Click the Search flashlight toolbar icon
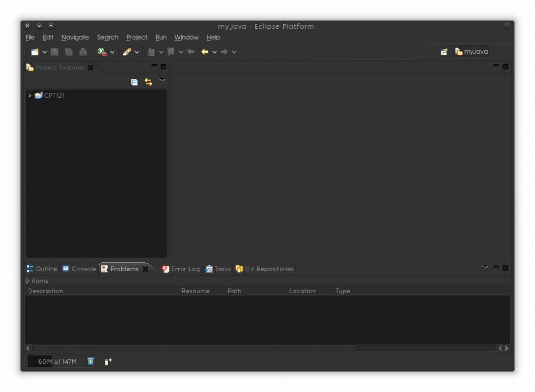Viewport: 535px width, 392px height. (127, 52)
